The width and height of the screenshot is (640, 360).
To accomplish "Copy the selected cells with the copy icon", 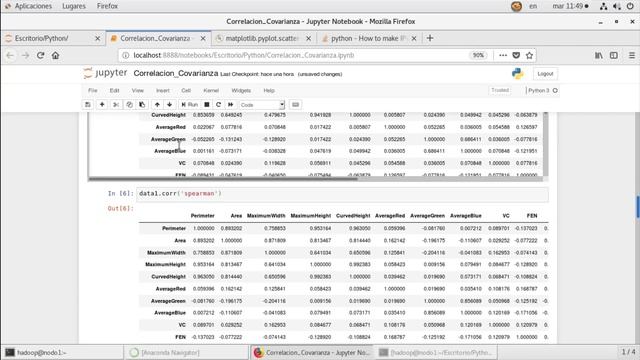I will (129, 105).
